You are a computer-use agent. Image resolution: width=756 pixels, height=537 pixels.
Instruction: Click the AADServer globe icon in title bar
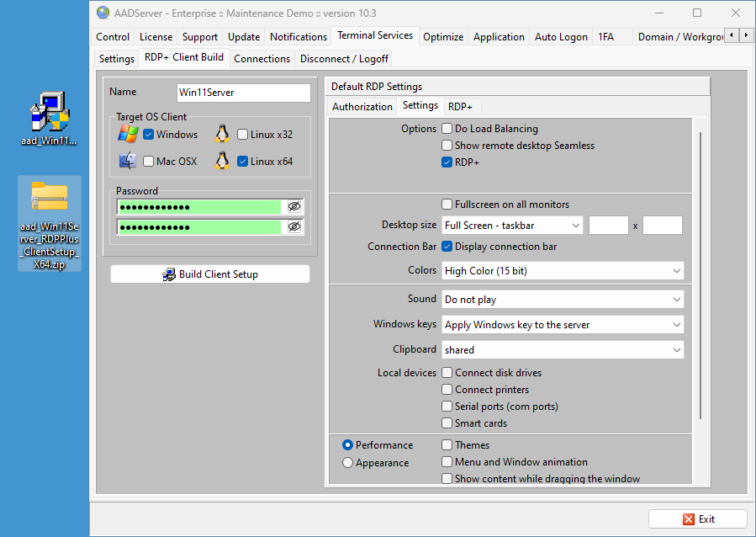(x=103, y=13)
